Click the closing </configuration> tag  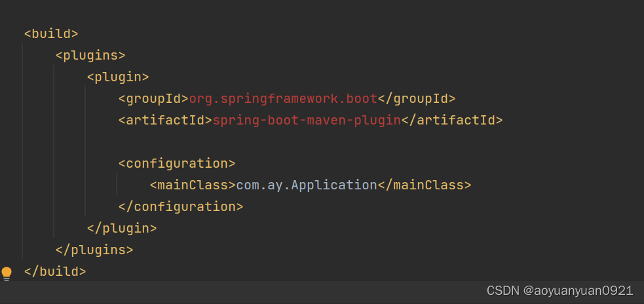coord(181,206)
